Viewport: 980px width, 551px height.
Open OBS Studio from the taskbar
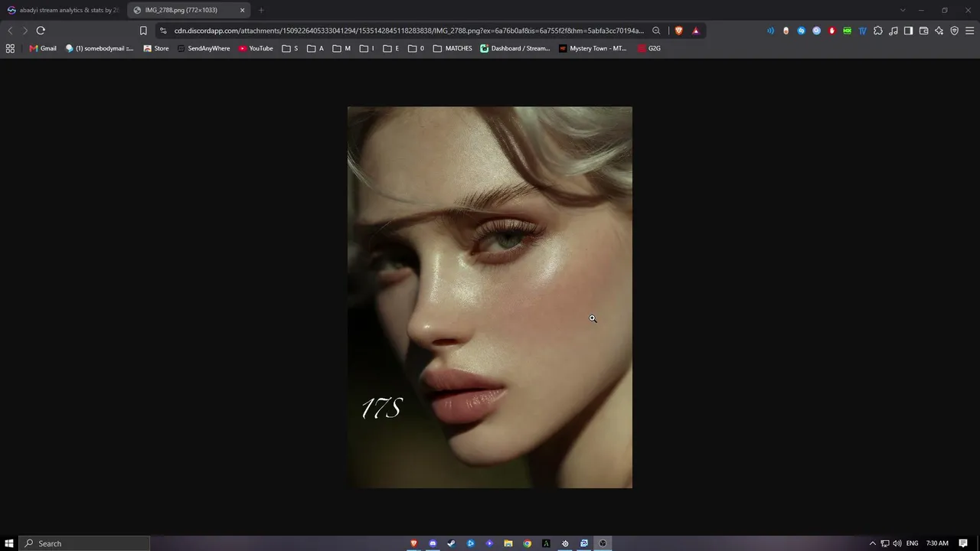(x=603, y=543)
